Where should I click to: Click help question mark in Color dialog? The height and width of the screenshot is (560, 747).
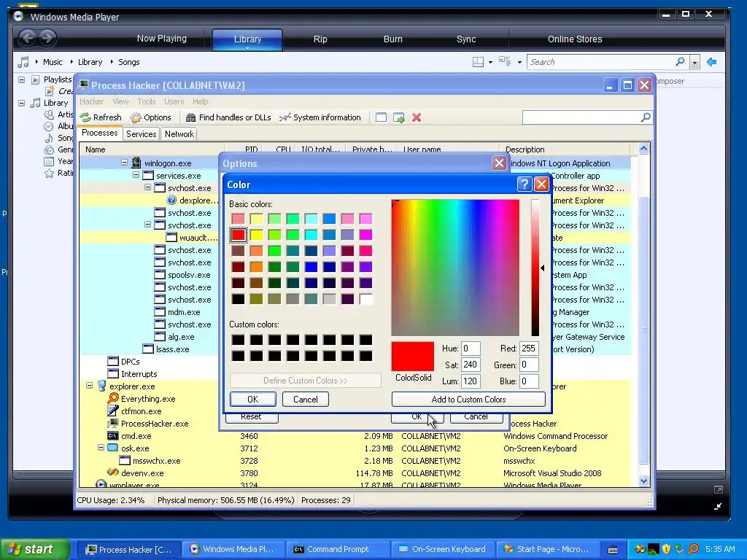coord(524,184)
